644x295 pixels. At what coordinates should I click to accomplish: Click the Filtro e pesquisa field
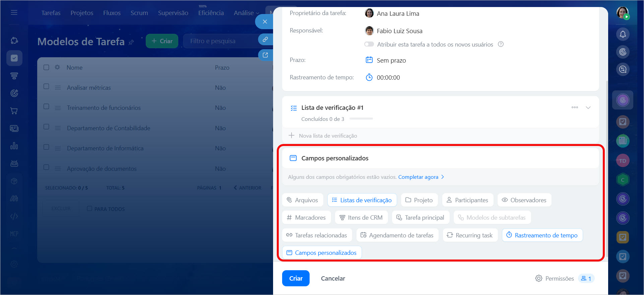click(x=219, y=41)
